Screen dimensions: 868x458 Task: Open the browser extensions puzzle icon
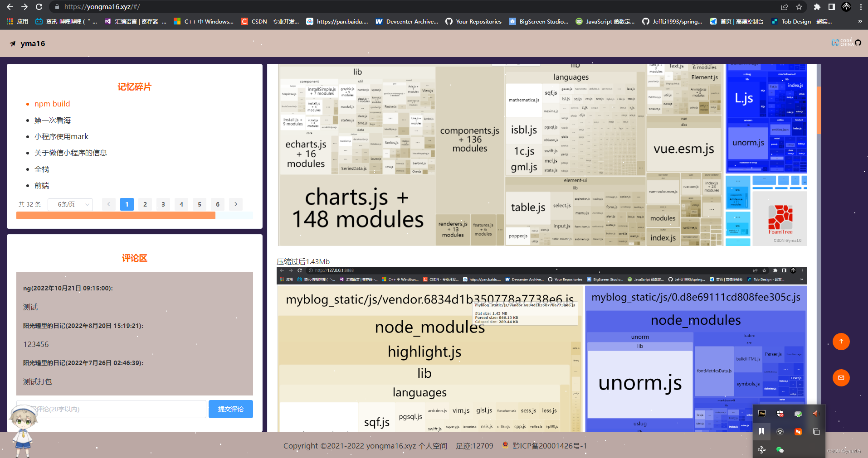(817, 7)
